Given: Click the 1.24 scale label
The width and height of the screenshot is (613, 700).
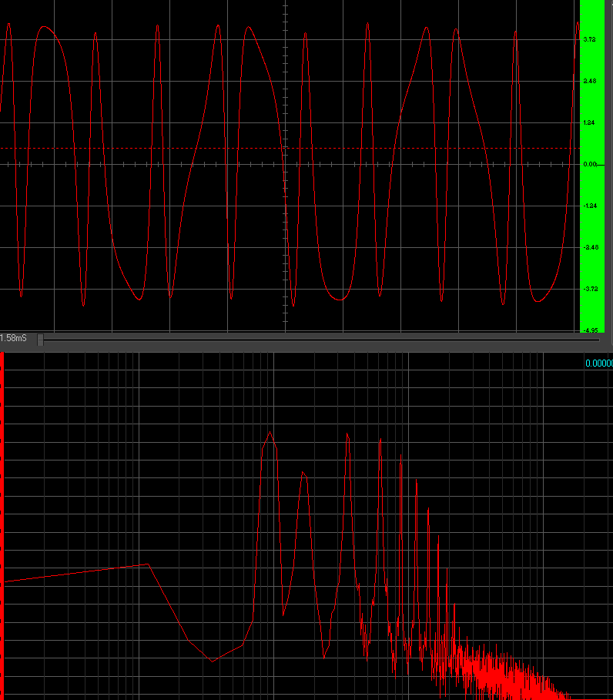Looking at the screenshot, I should tap(590, 122).
